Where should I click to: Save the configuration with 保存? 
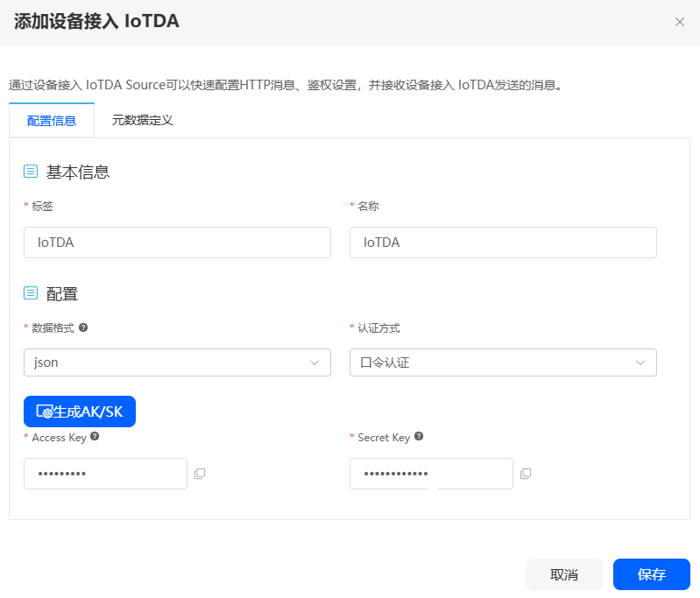tap(651, 574)
